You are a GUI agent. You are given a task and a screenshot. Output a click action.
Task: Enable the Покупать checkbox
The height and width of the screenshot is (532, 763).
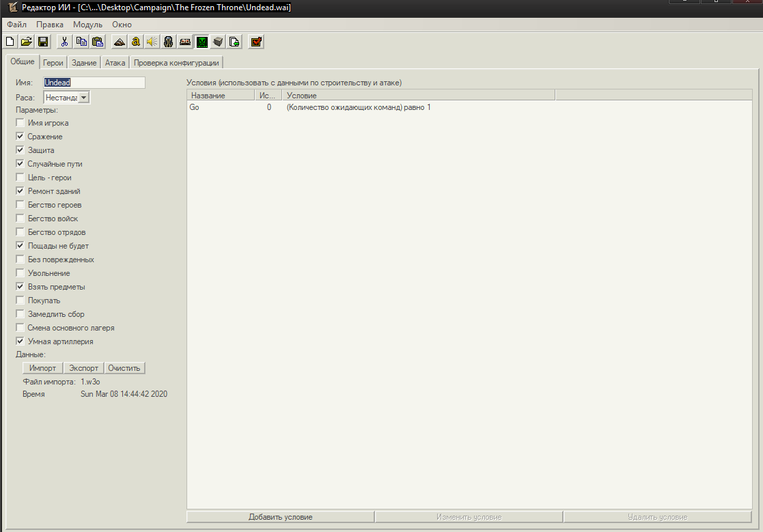point(20,300)
